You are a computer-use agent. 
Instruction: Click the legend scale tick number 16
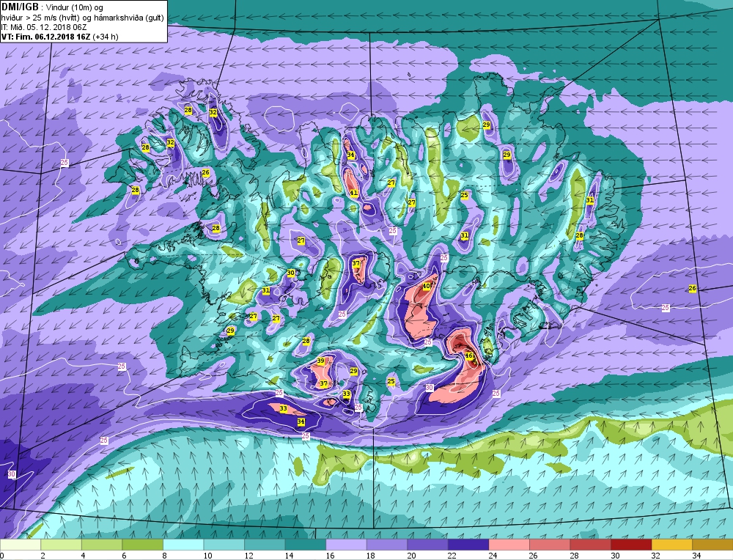330,556
